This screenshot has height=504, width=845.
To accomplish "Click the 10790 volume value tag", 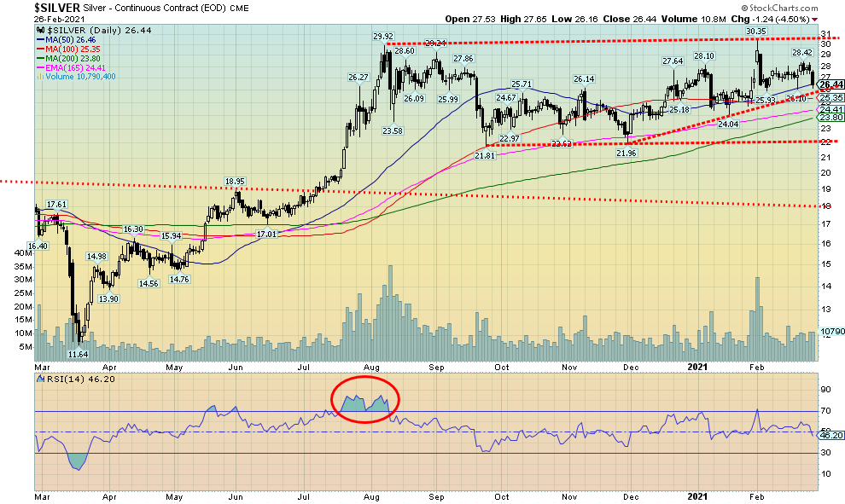I will 830,330.
